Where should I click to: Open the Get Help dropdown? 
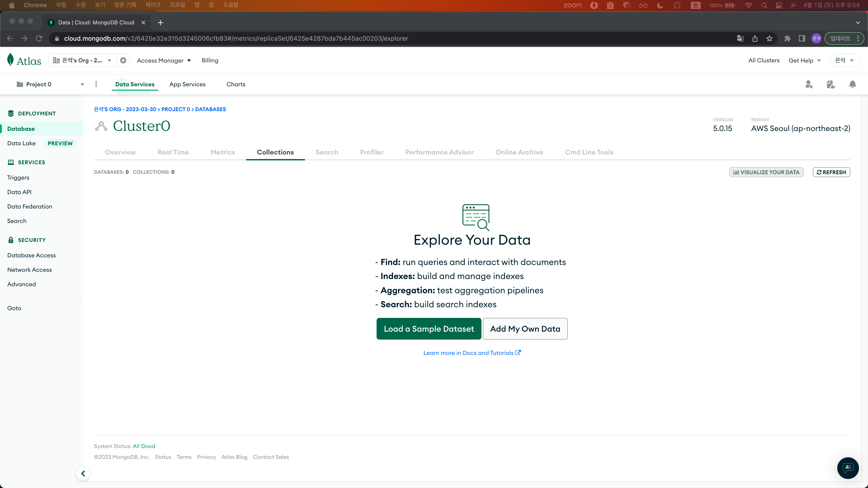804,61
